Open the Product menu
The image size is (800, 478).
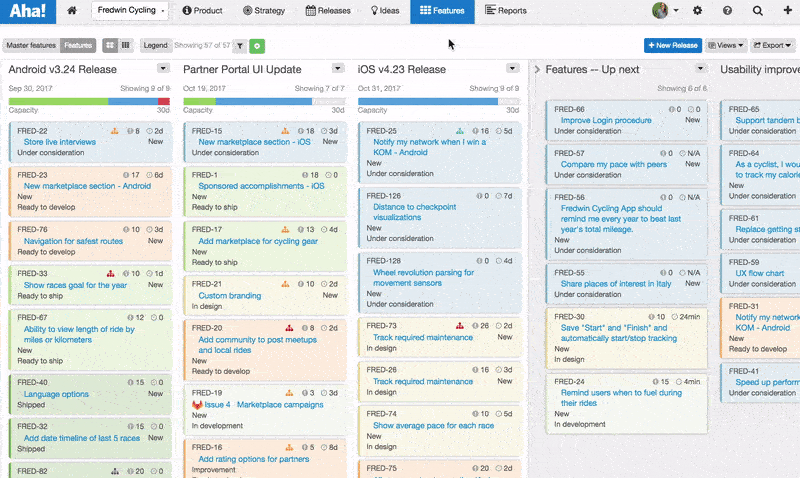[203, 10]
